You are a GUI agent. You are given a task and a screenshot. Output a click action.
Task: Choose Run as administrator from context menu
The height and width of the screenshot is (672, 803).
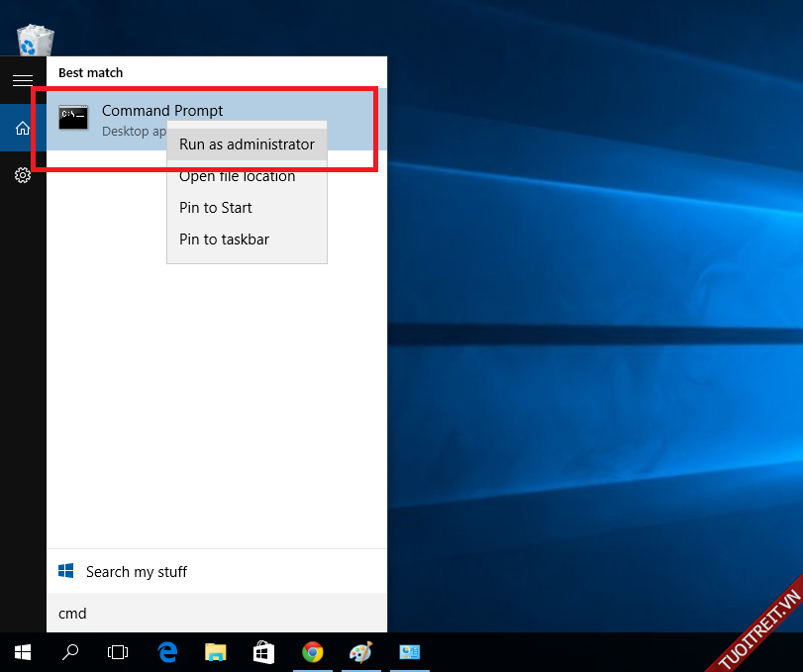pyautogui.click(x=247, y=144)
